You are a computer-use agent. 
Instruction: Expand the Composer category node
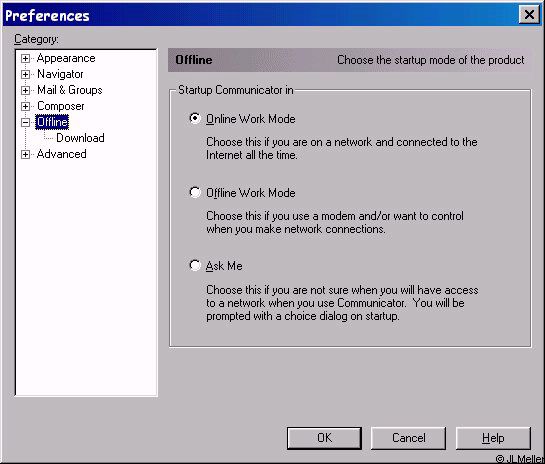coord(25,106)
